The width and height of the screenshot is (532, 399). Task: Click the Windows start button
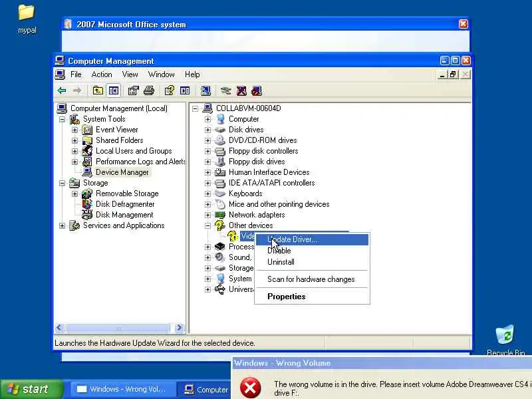click(x=32, y=389)
